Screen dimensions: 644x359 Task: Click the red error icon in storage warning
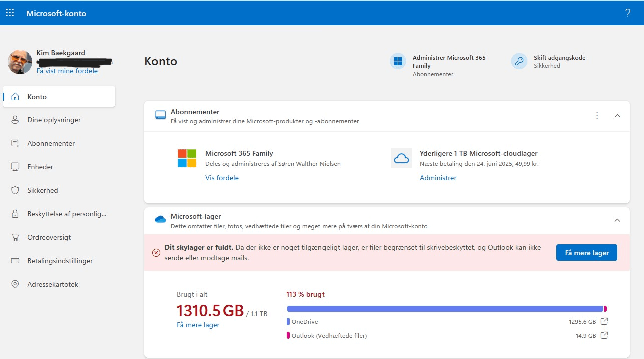click(x=156, y=253)
